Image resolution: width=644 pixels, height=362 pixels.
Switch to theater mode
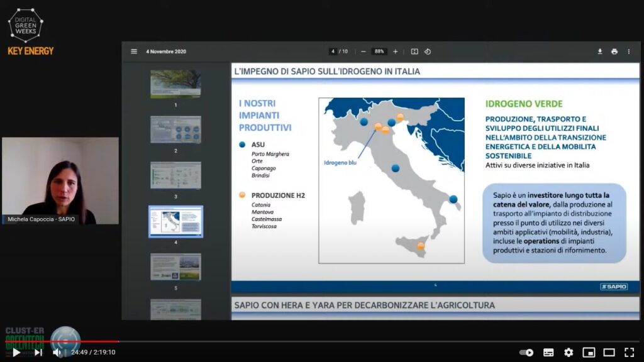pyautogui.click(x=609, y=353)
